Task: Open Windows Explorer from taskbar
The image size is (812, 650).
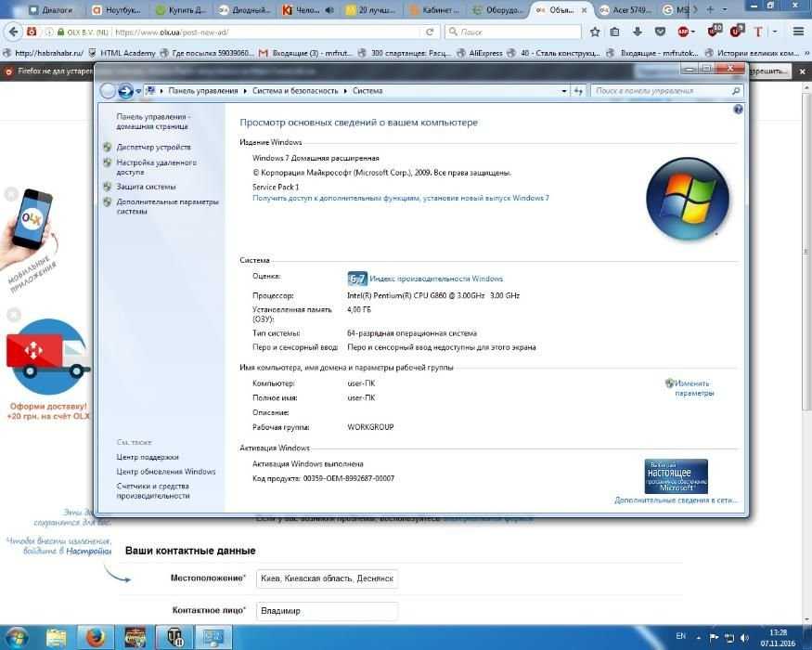Action: [x=56, y=638]
